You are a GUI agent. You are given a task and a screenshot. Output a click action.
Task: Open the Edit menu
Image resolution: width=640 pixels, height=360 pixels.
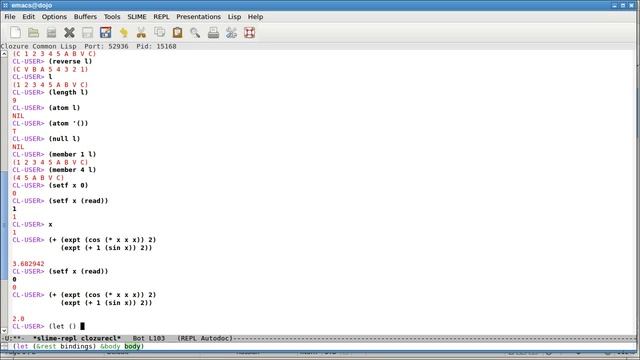tap(29, 17)
